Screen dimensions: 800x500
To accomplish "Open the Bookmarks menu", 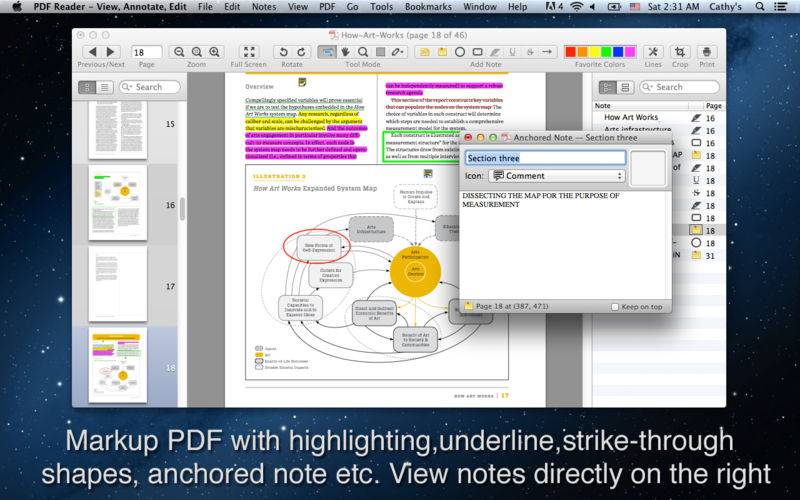I will pyautogui.click(x=428, y=7).
